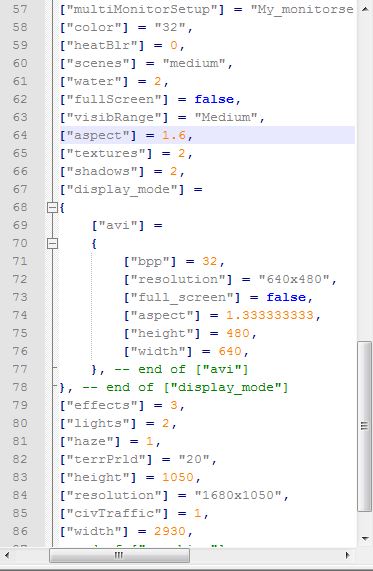This screenshot has height=571, width=373.
Task: Click the 1.6 aspect value
Action: tap(174, 135)
